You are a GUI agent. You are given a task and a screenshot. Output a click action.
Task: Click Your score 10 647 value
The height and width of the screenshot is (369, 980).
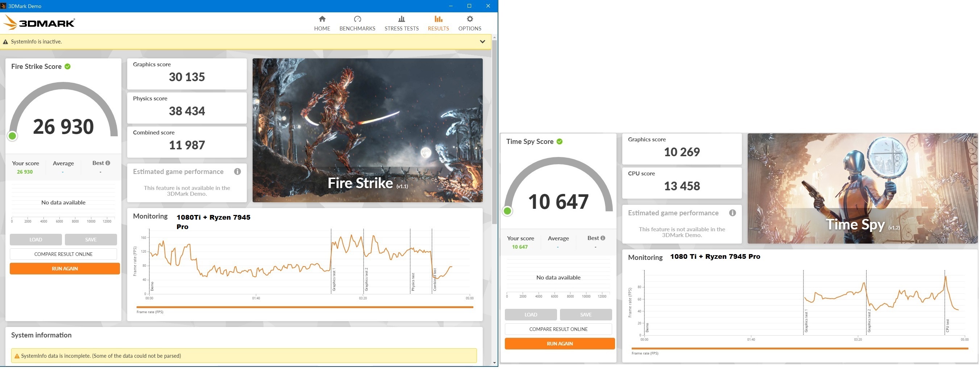pos(520,247)
